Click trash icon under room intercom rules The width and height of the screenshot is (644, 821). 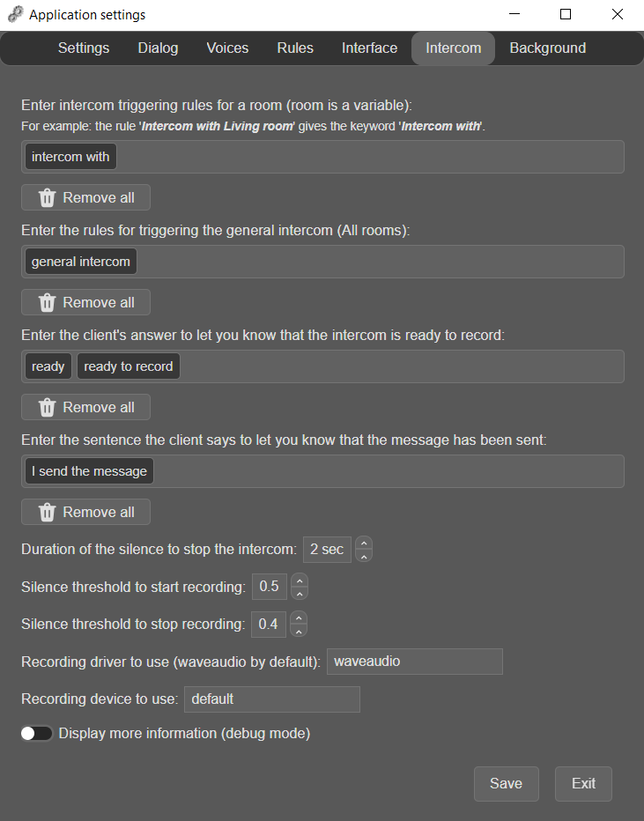click(47, 197)
